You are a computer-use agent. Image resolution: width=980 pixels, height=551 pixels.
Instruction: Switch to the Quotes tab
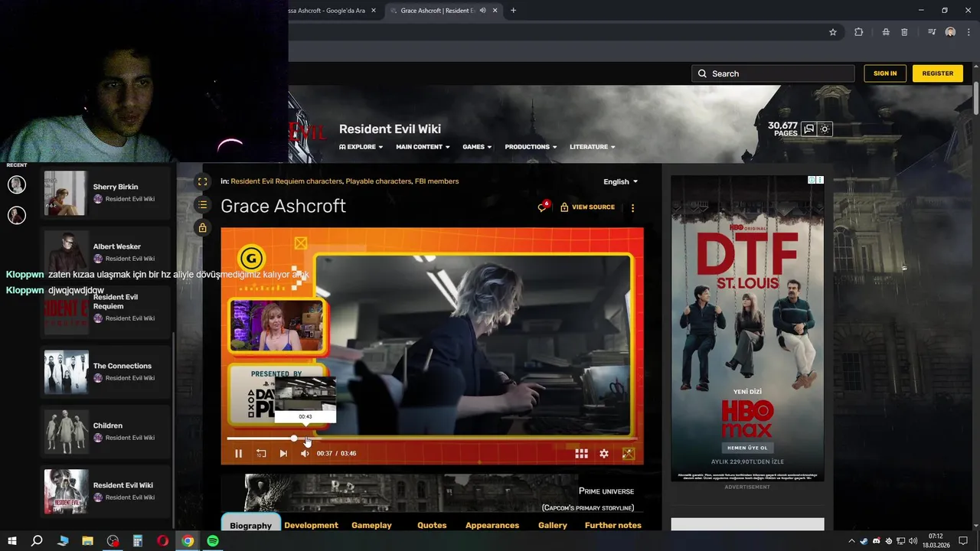pos(432,525)
